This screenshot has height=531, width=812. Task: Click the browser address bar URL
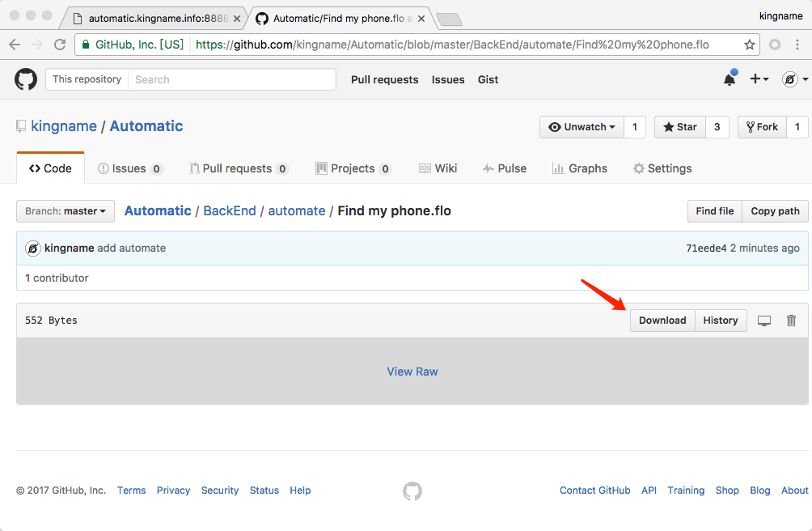[x=452, y=45]
